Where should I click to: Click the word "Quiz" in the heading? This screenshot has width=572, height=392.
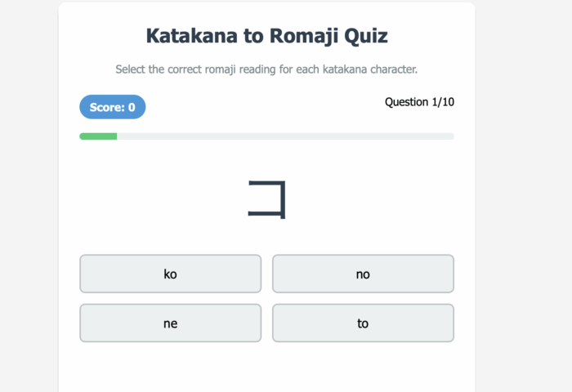pyautogui.click(x=365, y=36)
